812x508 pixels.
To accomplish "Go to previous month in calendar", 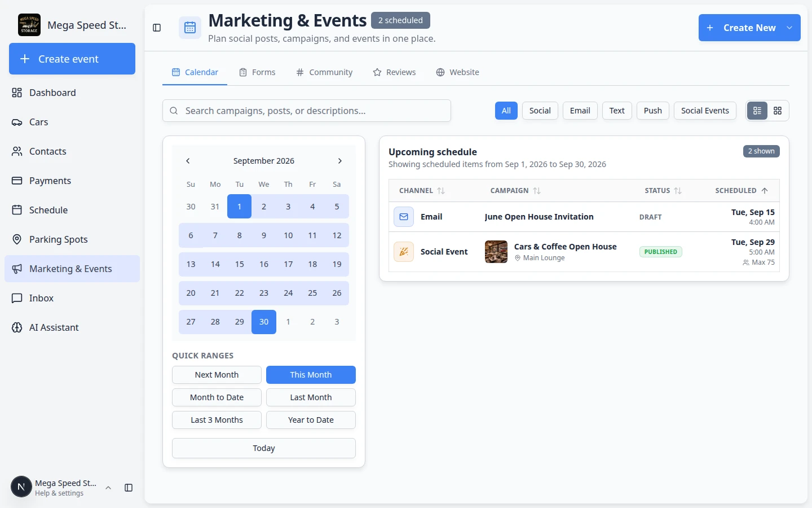I will (188, 161).
